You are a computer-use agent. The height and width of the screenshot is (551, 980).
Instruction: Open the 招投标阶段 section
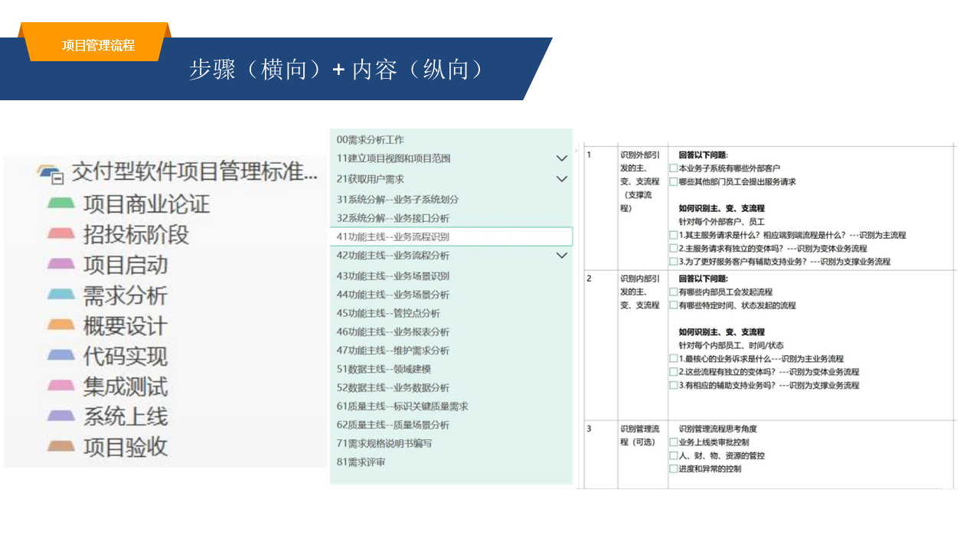[x=136, y=234]
